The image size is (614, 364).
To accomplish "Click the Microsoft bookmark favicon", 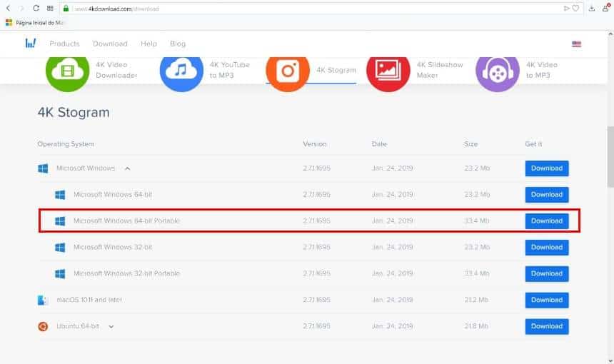I will tap(9, 23).
